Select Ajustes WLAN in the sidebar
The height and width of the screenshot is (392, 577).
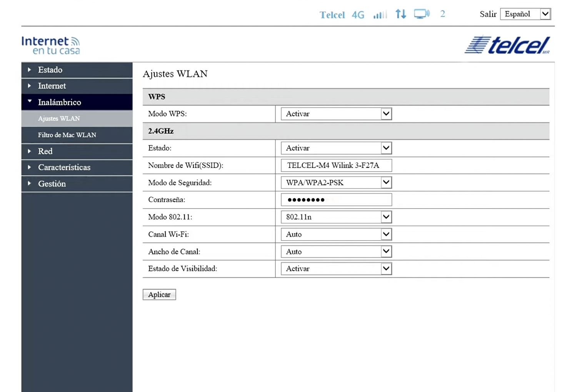[59, 119]
